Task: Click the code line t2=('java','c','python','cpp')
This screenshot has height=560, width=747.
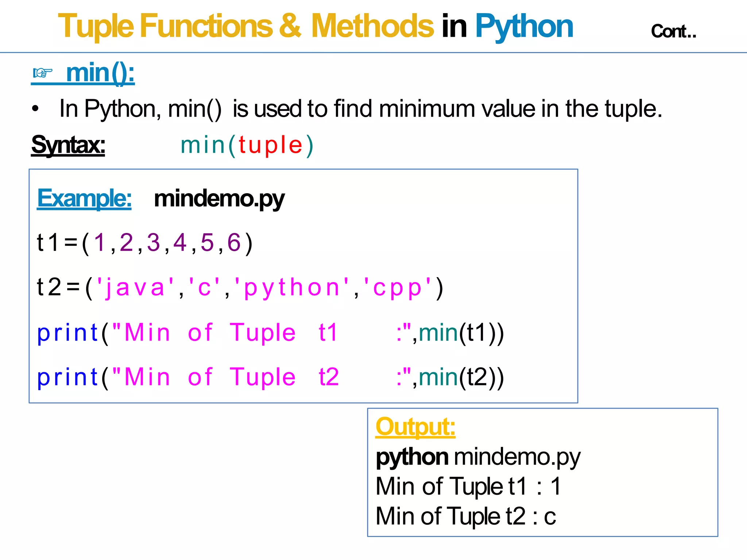Action: [x=240, y=288]
